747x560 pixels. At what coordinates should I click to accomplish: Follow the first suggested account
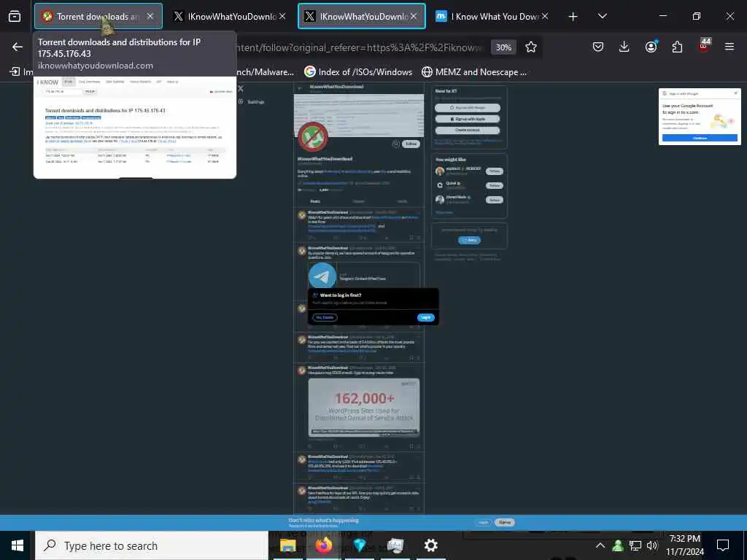click(494, 171)
